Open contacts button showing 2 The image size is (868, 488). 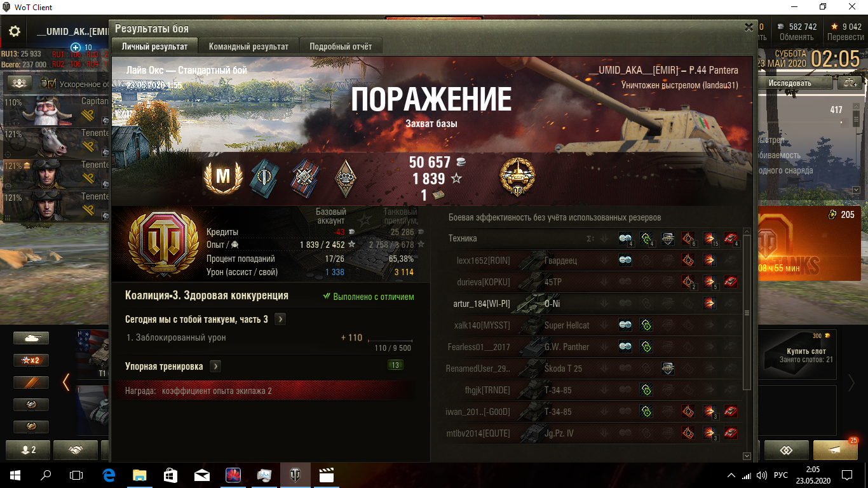click(29, 450)
